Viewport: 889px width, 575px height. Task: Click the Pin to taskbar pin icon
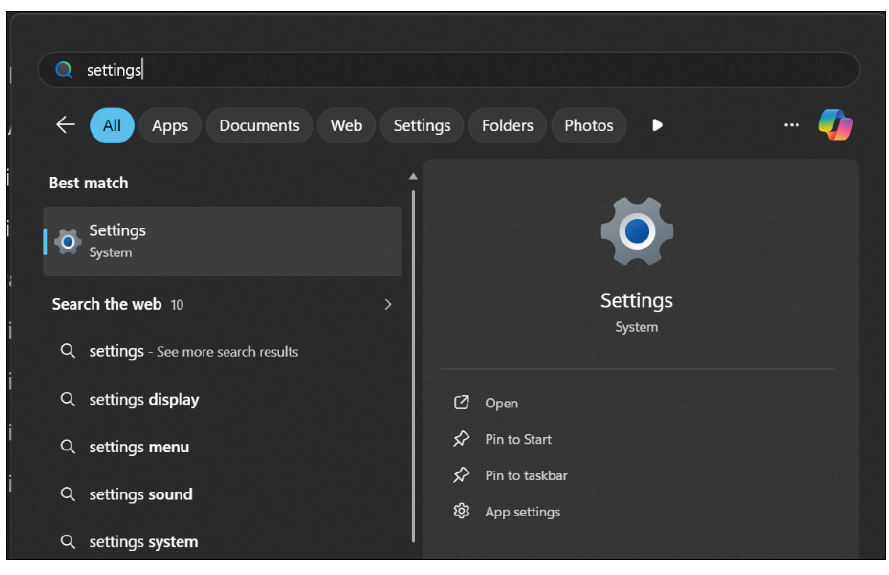point(461,475)
